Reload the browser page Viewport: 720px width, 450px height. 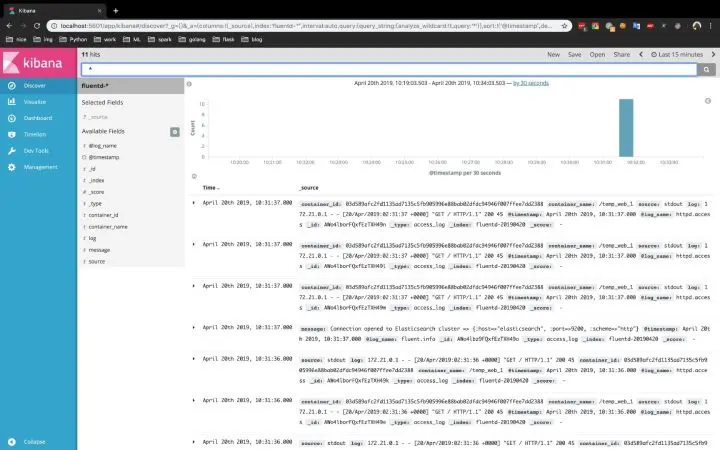pos(37,26)
